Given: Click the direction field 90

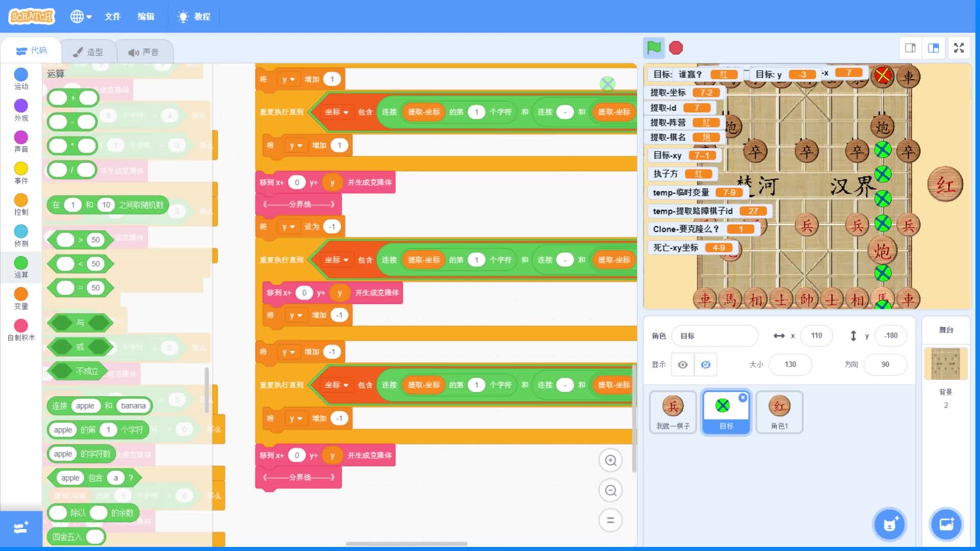Looking at the screenshot, I should (885, 364).
